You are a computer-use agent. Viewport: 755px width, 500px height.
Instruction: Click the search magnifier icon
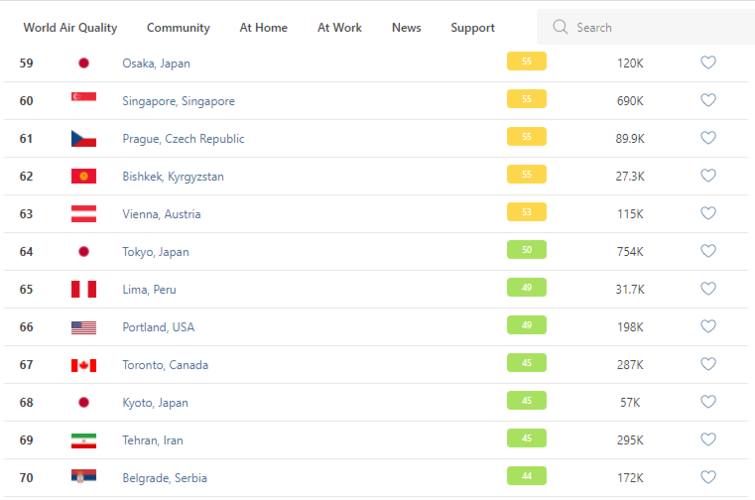(560, 27)
